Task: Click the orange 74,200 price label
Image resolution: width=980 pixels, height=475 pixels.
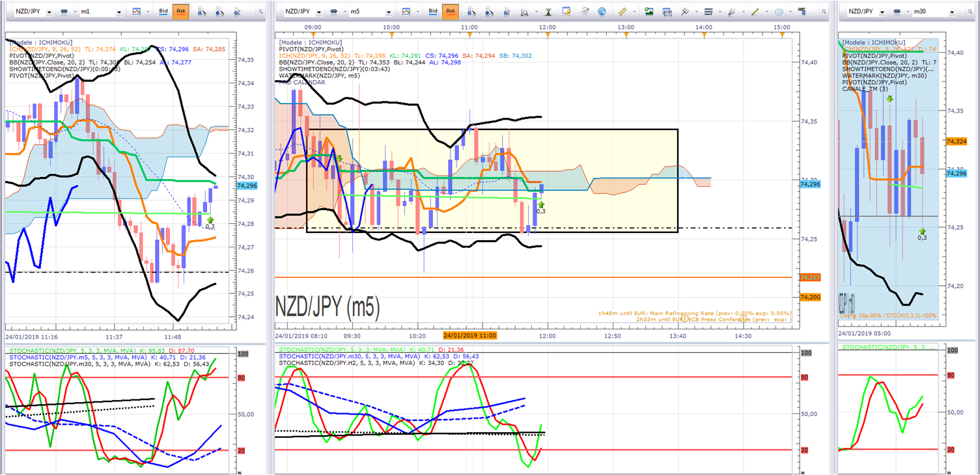Action: point(811,297)
